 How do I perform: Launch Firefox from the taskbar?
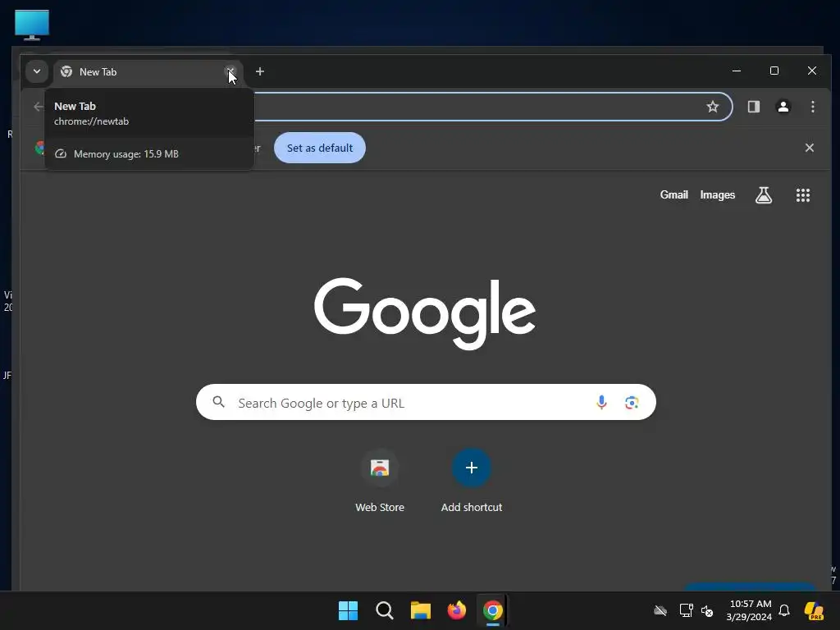pyautogui.click(x=456, y=610)
